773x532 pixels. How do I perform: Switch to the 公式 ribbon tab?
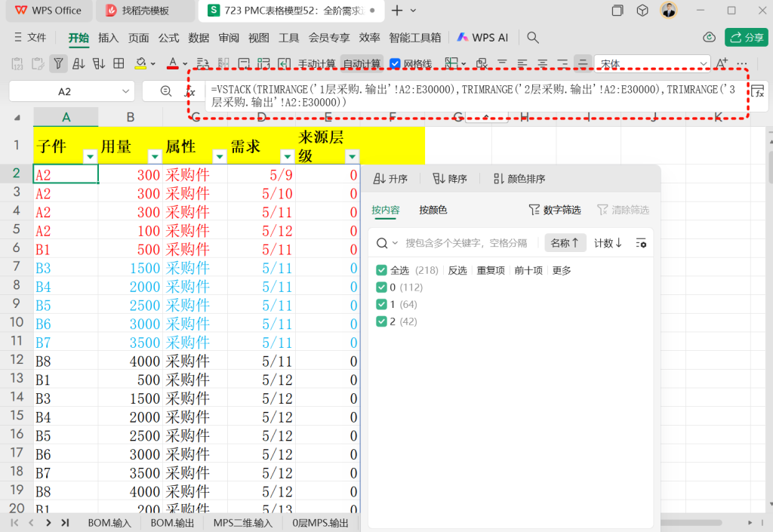[x=168, y=38]
